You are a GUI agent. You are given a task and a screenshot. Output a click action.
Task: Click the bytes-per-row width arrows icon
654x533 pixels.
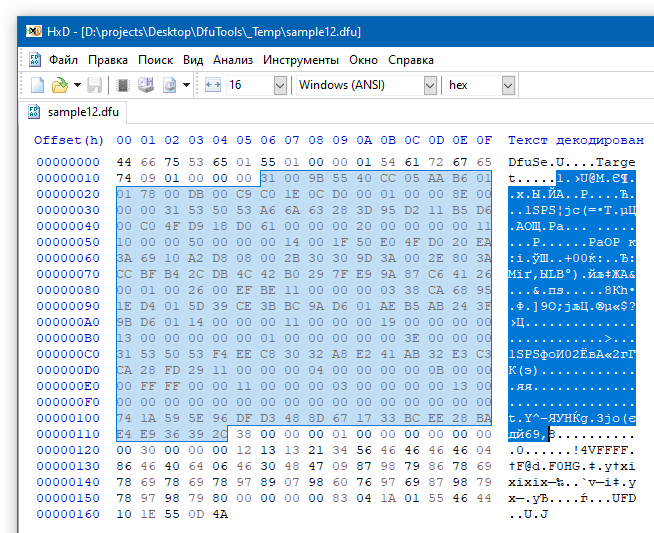[213, 85]
